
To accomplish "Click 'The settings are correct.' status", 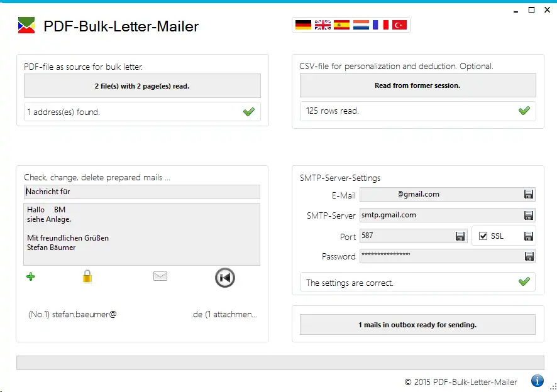I will 350,283.
